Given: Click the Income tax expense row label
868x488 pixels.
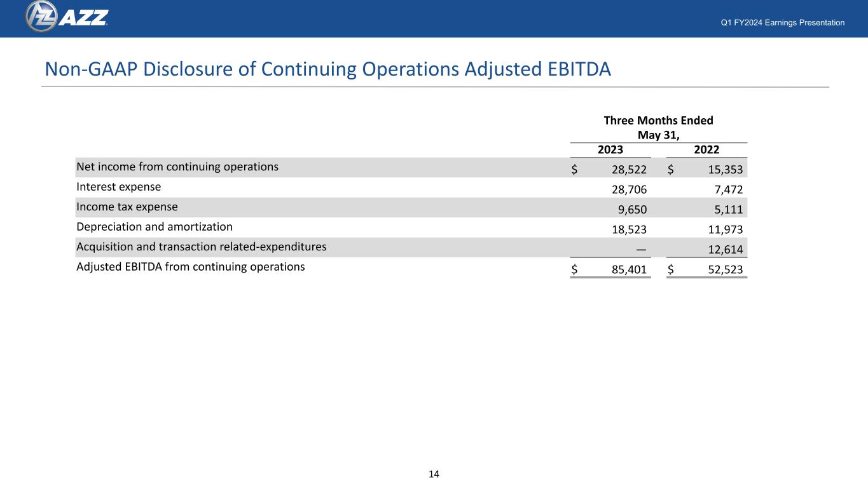Looking at the screenshot, I should point(127,207).
